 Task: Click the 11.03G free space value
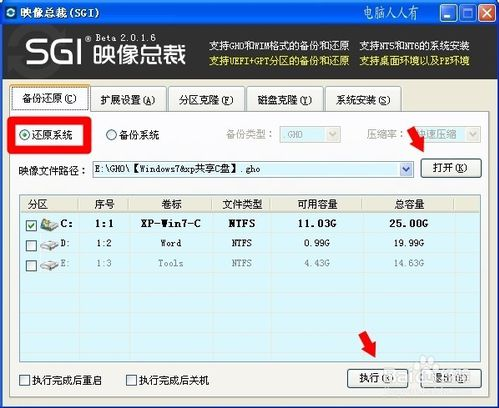tap(317, 223)
